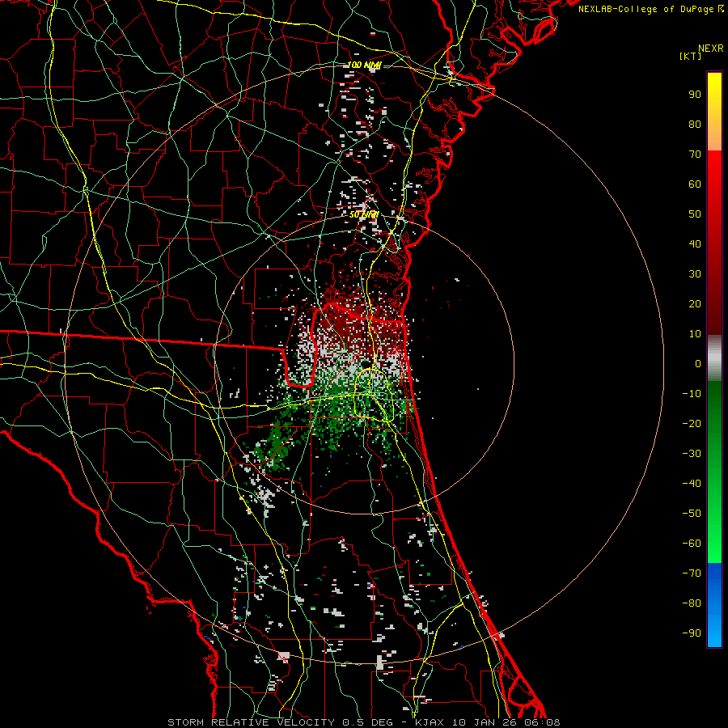Click the -70 scale label
Image resolution: width=728 pixels, height=728 pixels.
pyautogui.click(x=692, y=574)
